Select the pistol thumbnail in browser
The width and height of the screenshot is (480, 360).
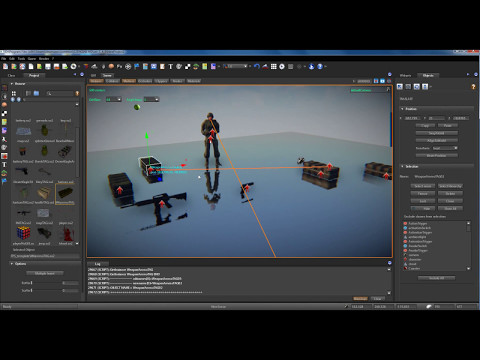click(x=22, y=171)
